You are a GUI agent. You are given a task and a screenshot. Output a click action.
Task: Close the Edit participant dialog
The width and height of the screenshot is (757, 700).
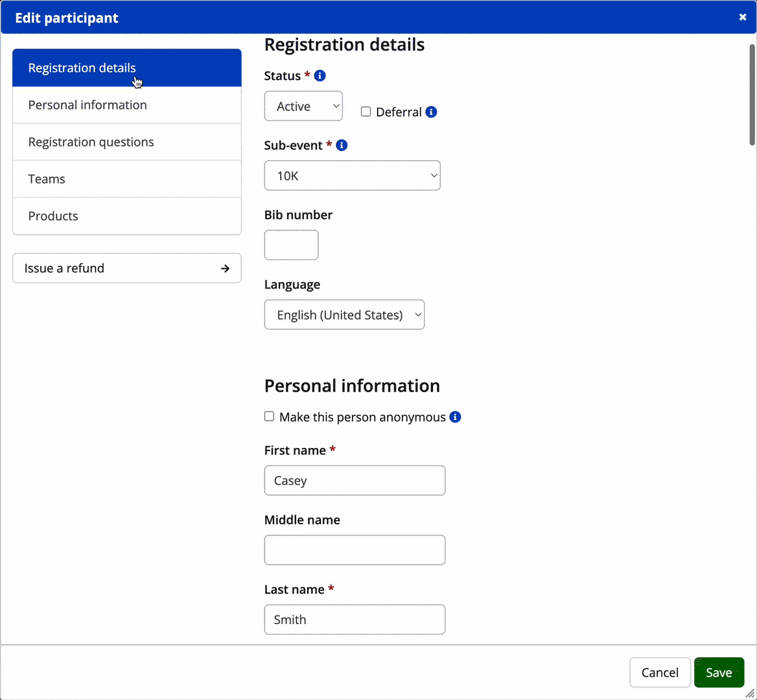point(743,17)
